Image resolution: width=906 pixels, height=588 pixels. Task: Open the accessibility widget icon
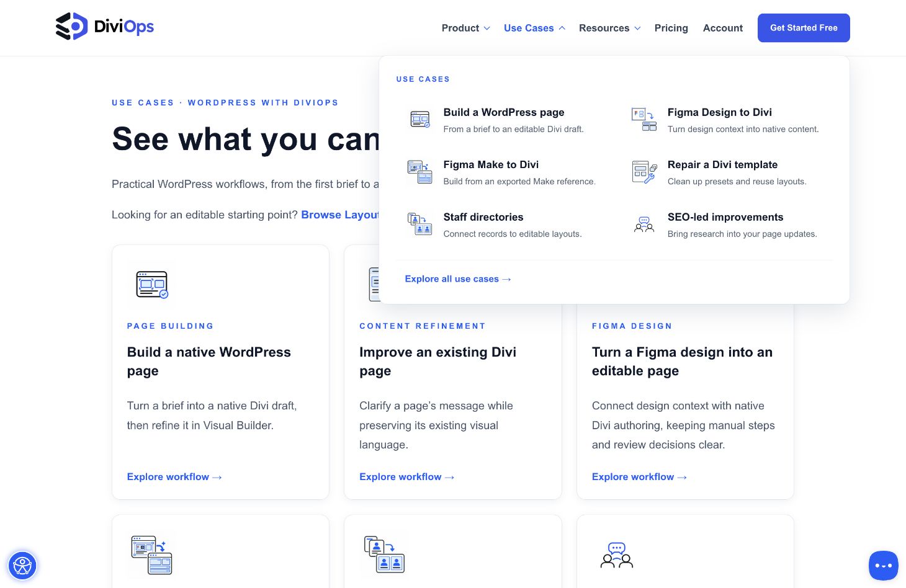coord(22,566)
